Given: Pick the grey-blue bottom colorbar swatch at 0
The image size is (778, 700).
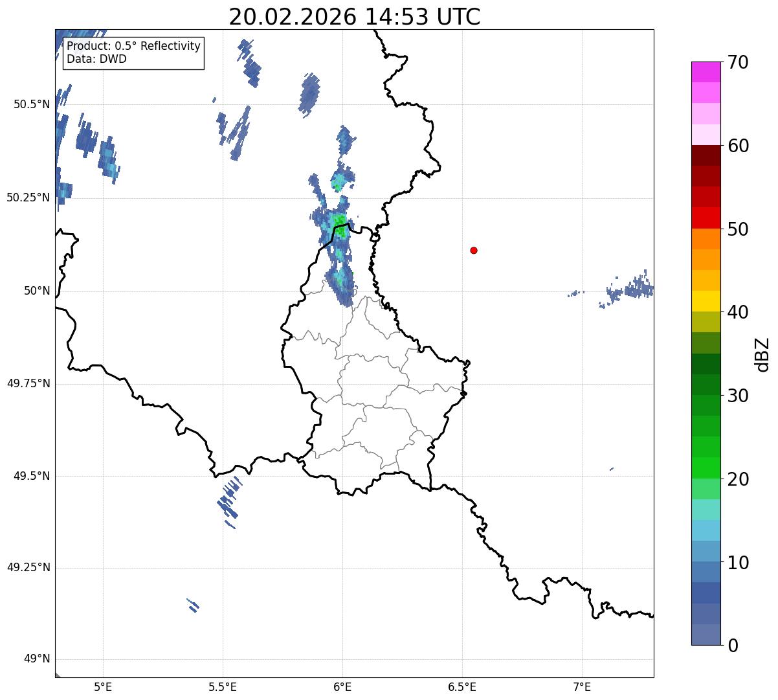Looking at the screenshot, I should (x=706, y=635).
